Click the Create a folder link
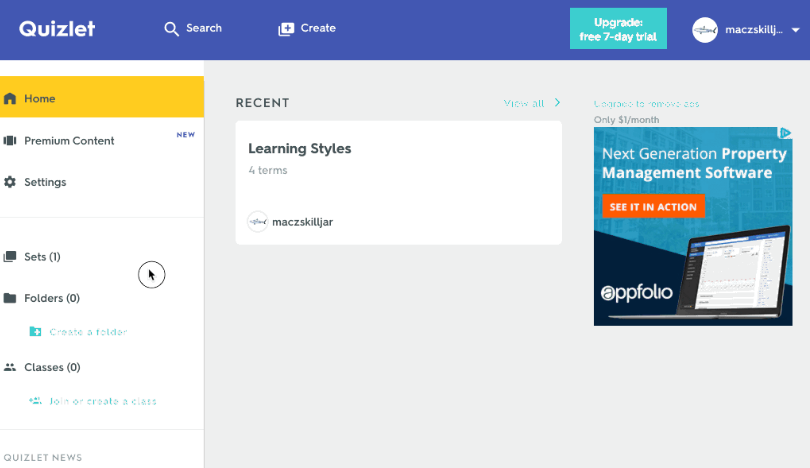810x468 pixels. 87,332
